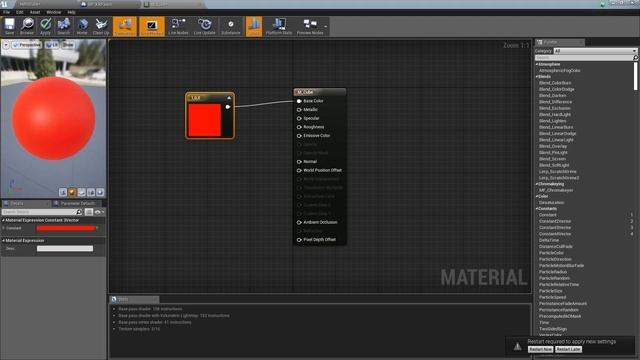Image resolution: width=640 pixels, height=360 pixels.
Task: Select cube preview mesh icon
Action: click(x=91, y=192)
